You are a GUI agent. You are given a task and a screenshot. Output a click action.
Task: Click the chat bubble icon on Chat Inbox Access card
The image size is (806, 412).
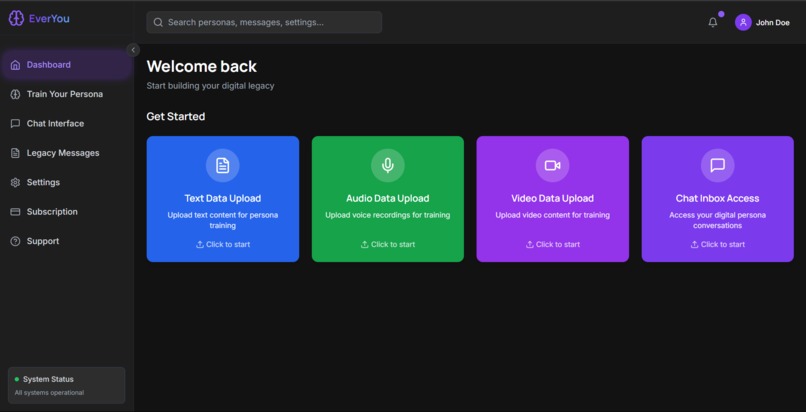(x=718, y=165)
